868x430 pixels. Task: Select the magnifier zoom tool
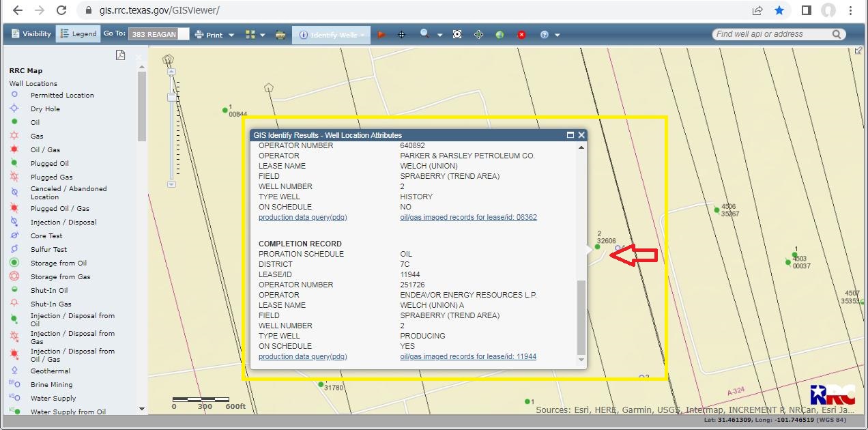tap(424, 33)
